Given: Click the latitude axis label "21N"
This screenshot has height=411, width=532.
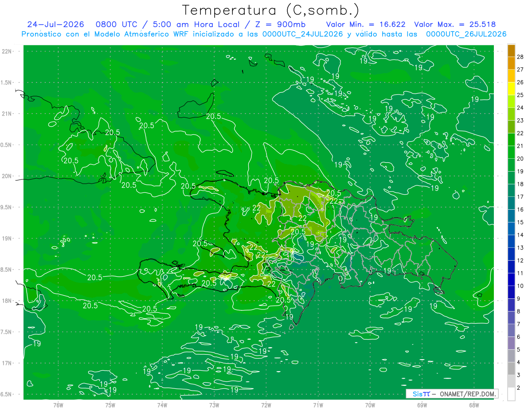Looking at the screenshot, I should (x=8, y=114).
